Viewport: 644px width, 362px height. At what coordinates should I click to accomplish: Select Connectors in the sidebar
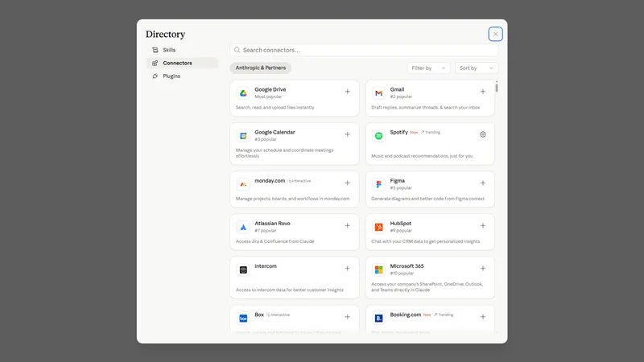(177, 63)
